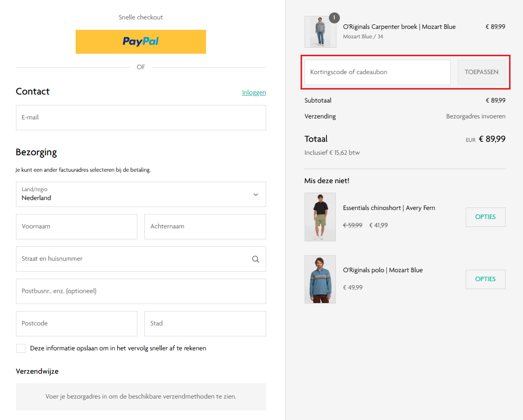Screen dimensions: 523x420
Task: Click the Achternaam field
Action: coord(205,227)
